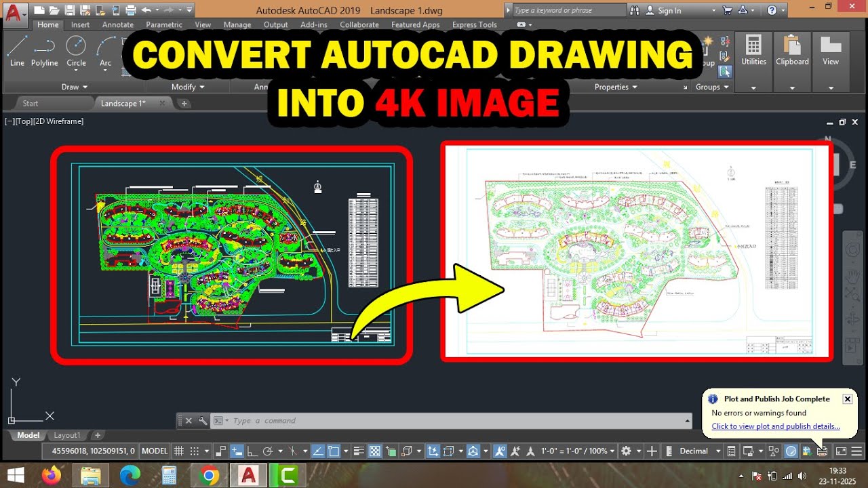
Task: Toggle Transparency display in status bar
Action: pos(374,451)
